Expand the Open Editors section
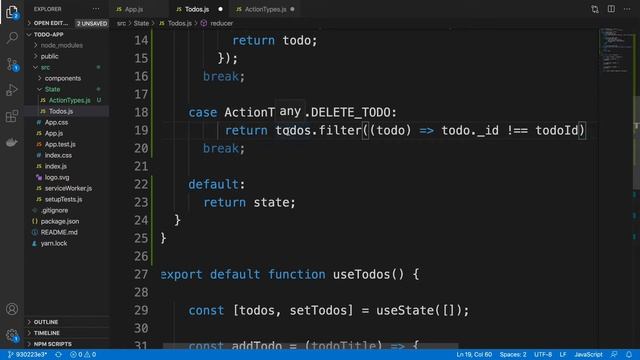 click(51, 23)
